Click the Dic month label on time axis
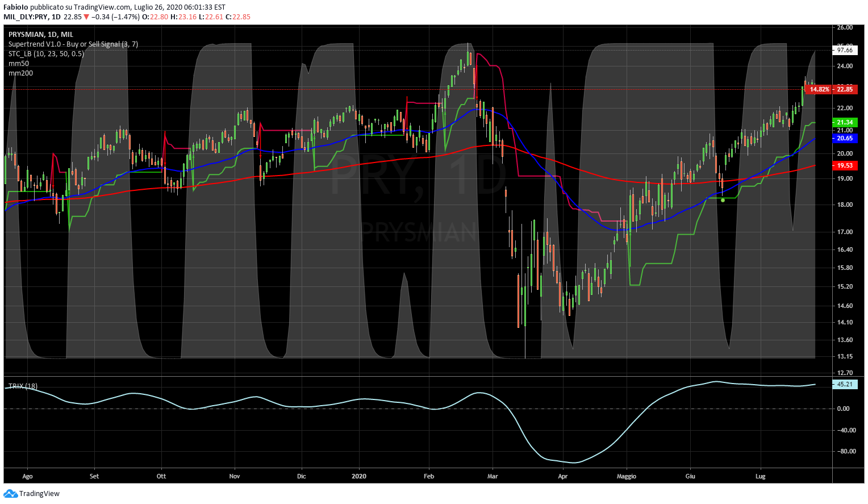Screen dimensions: 868x504 (x=302, y=476)
